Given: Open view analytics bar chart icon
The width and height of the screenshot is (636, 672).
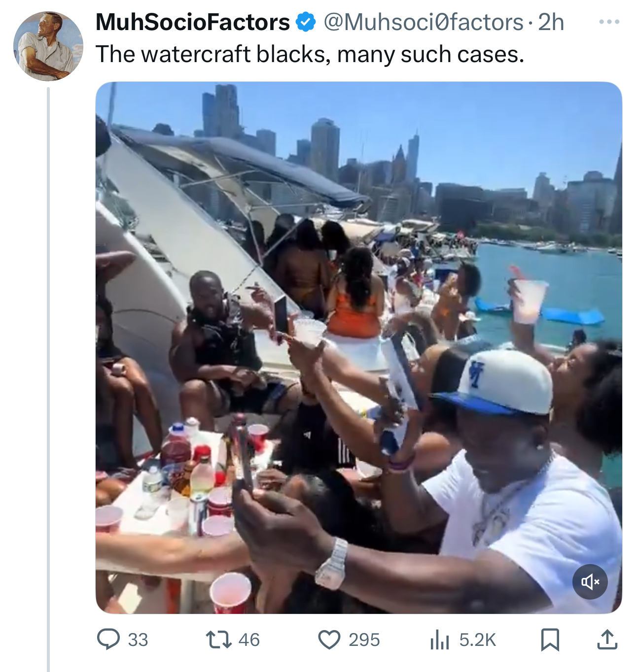Looking at the screenshot, I should click(439, 639).
